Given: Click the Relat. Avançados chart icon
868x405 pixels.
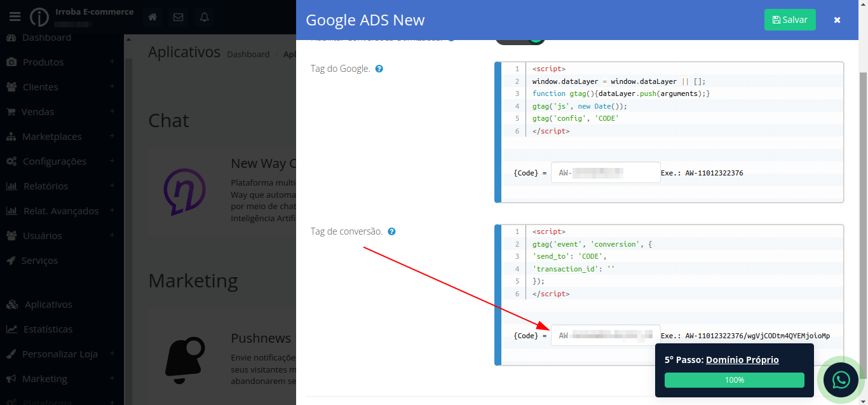Looking at the screenshot, I should (11, 211).
